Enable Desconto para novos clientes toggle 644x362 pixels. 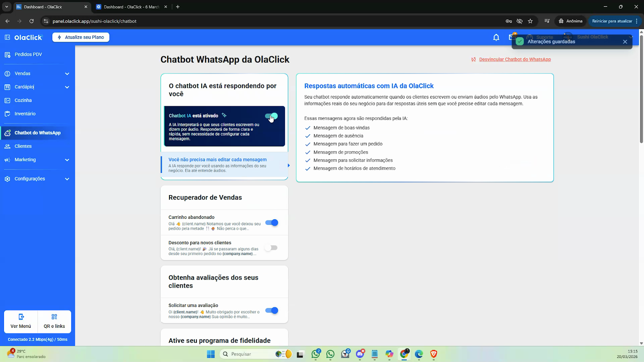(272, 248)
